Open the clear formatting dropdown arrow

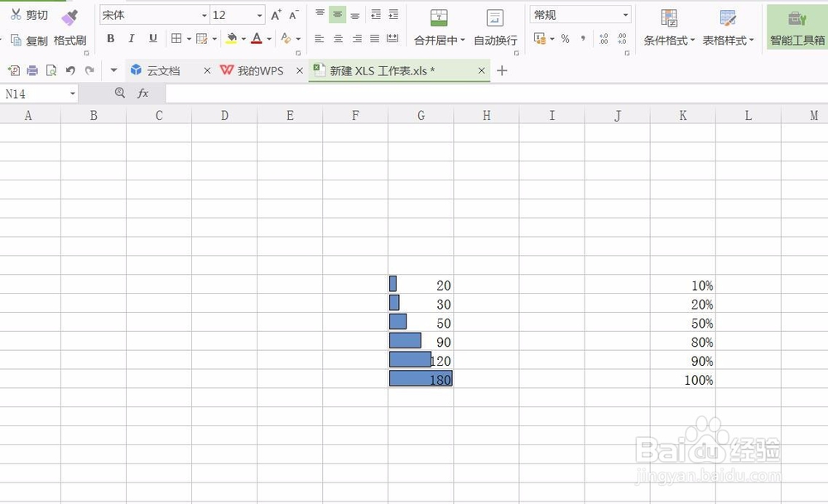click(x=298, y=39)
